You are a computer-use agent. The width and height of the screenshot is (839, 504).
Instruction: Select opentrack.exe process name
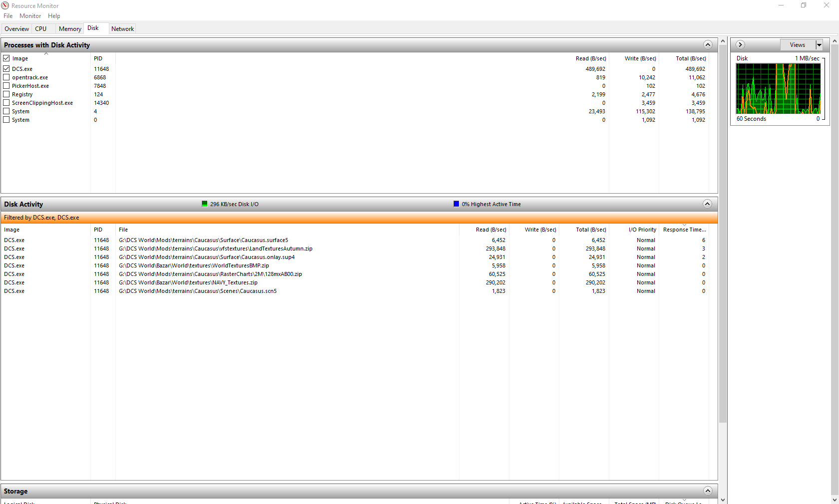click(x=30, y=77)
